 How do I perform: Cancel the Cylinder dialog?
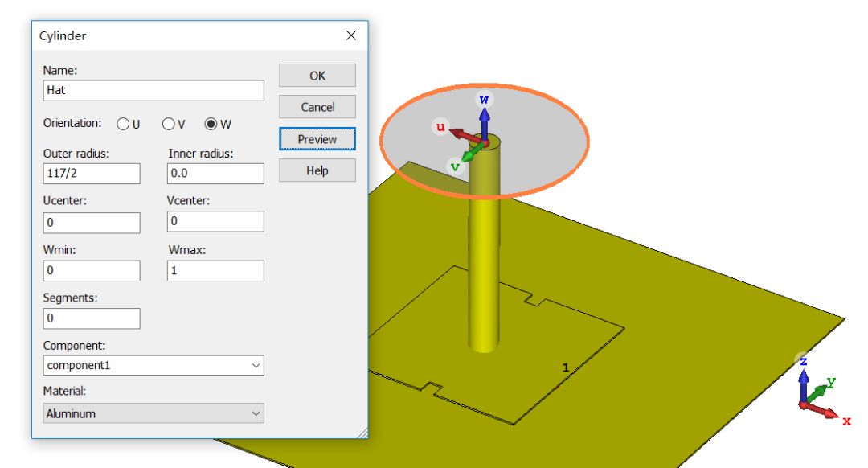point(317,107)
